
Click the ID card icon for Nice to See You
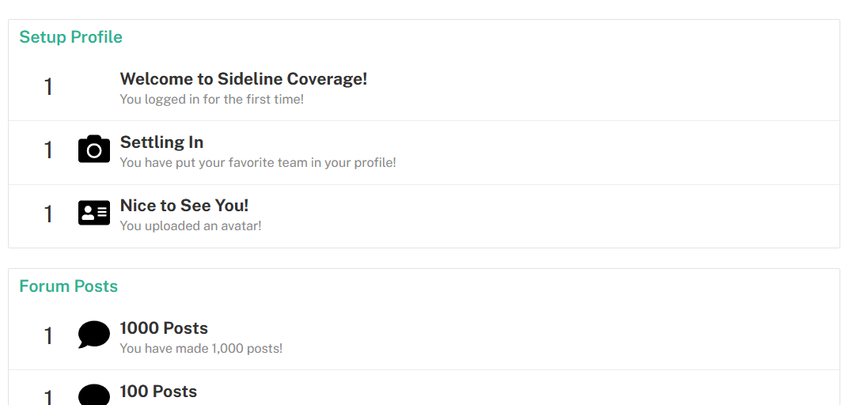tap(93, 213)
